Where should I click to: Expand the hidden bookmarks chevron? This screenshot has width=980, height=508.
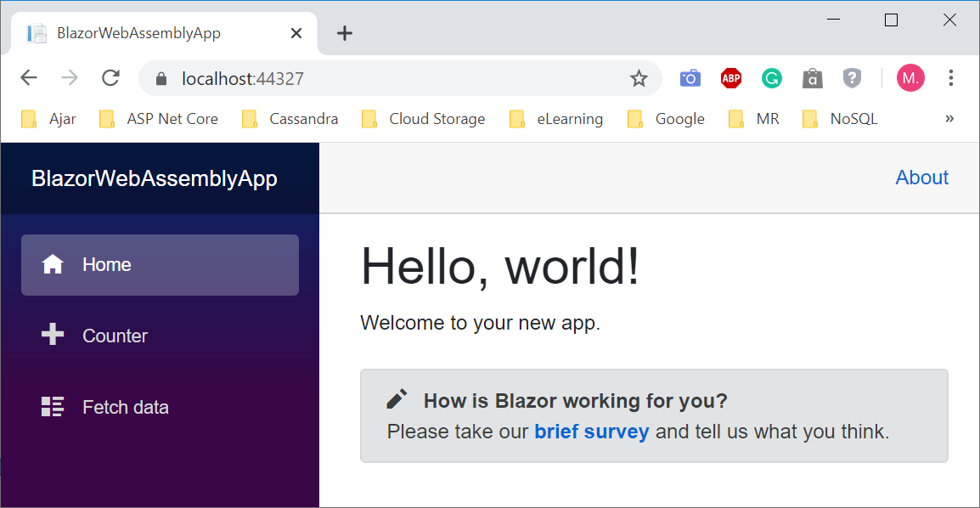click(x=949, y=119)
